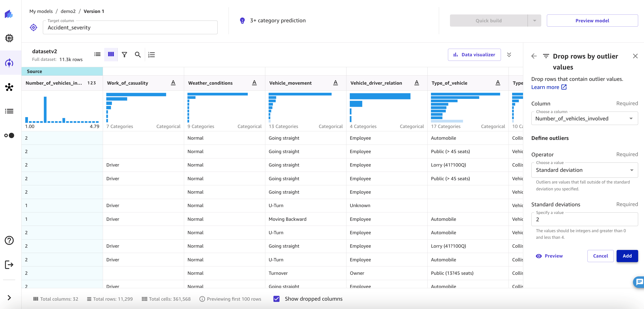Click the Add button
This screenshot has width=644, height=309.
pyautogui.click(x=627, y=256)
